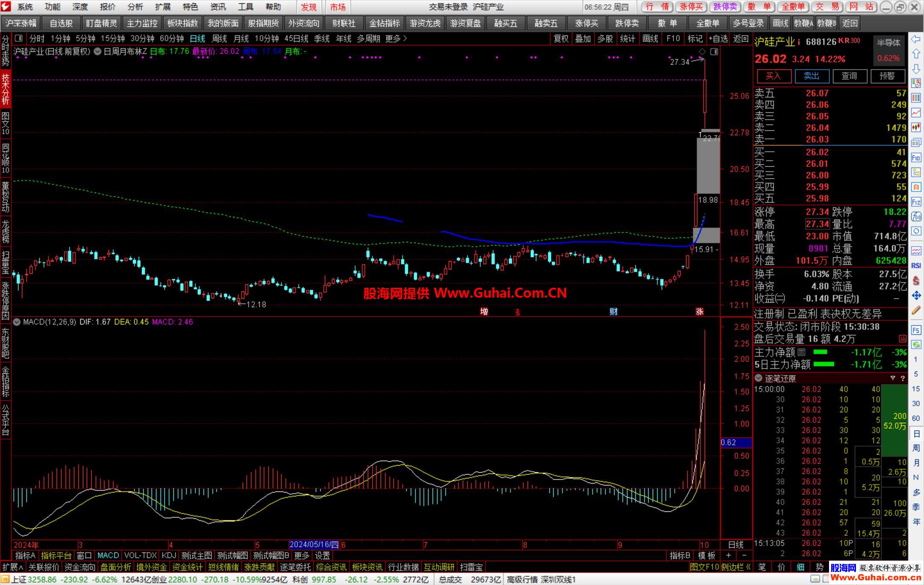This screenshot has height=585, width=924.
Task: Click the +自选 add to watchlist button
Action: pyautogui.click(x=718, y=38)
